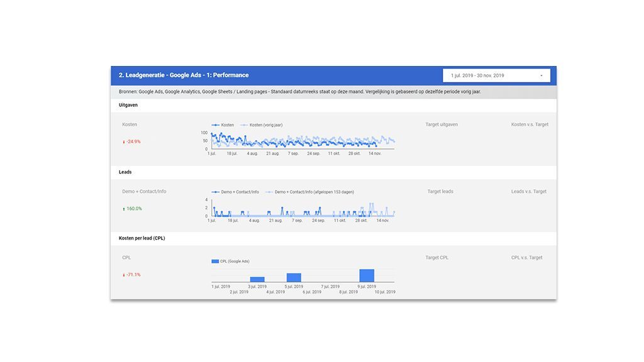644x362 pixels.
Task: Click the dashboard title Leadgeneratie - Google Ads
Action: (x=184, y=75)
